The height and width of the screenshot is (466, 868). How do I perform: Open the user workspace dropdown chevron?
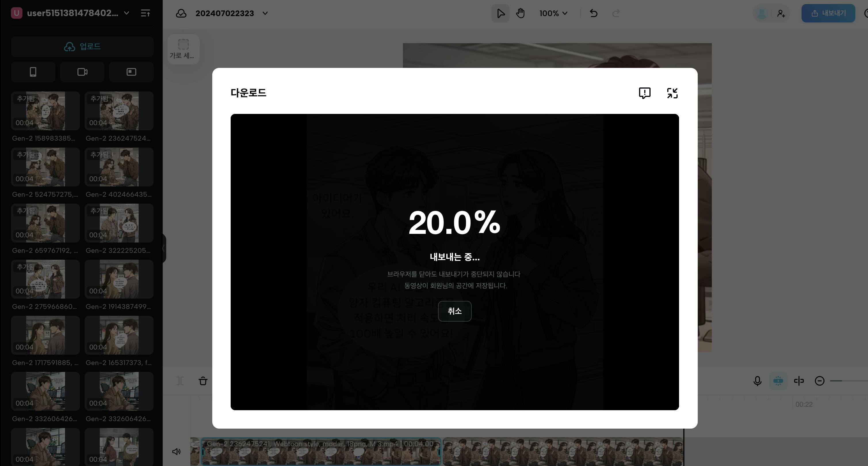pyautogui.click(x=127, y=13)
